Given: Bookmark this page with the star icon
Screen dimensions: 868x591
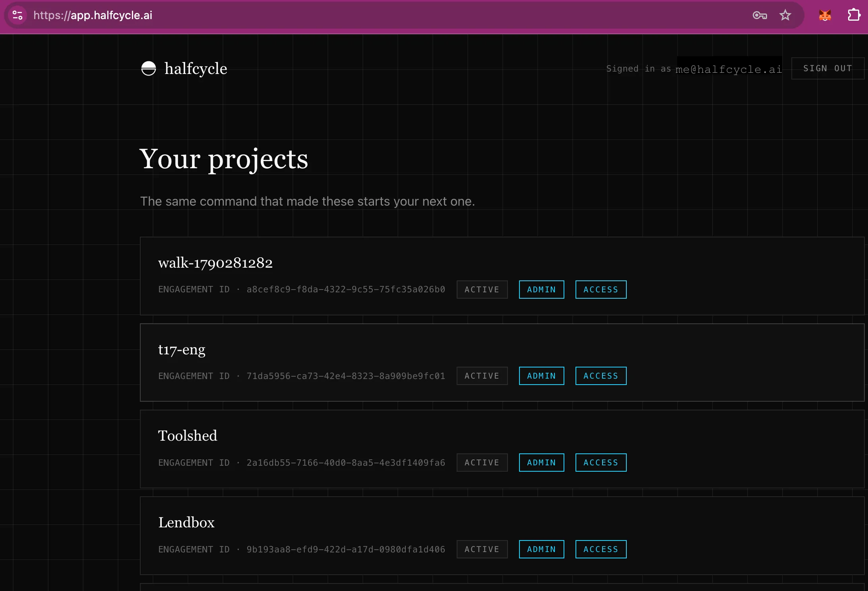Looking at the screenshot, I should (x=785, y=15).
